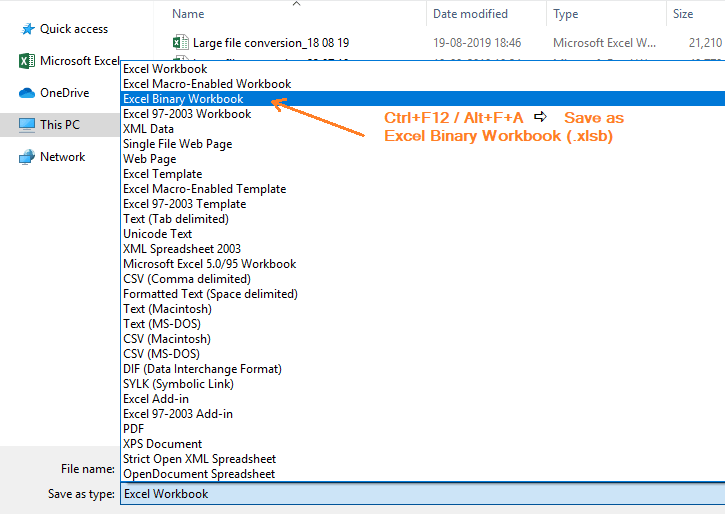Sort by the Type column header
This screenshot has height=514, width=725.
[565, 14]
